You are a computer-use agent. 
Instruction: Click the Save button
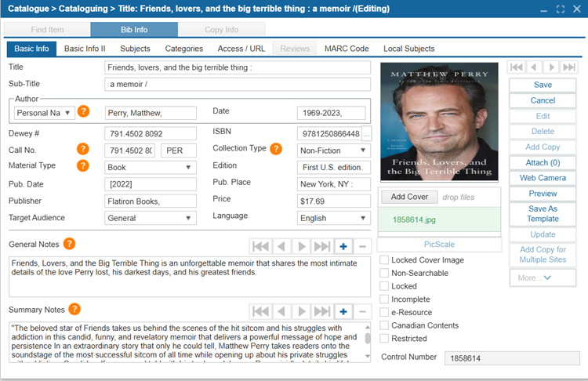[x=543, y=85]
